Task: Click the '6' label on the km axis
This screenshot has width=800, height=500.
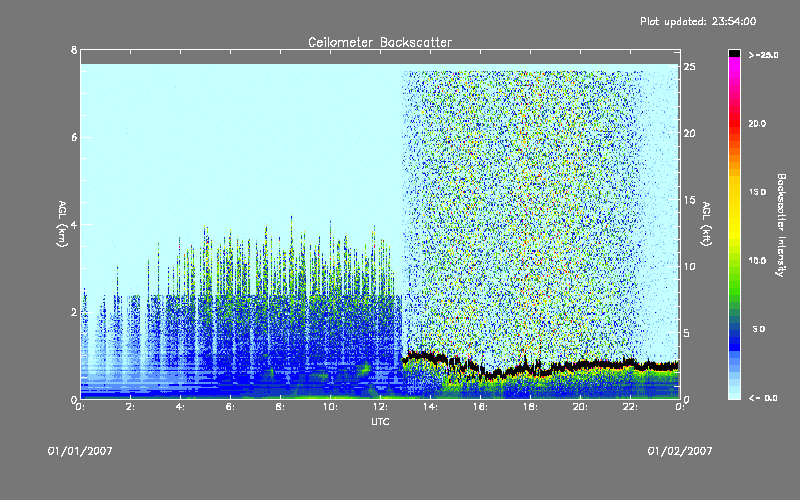Action: coord(74,137)
